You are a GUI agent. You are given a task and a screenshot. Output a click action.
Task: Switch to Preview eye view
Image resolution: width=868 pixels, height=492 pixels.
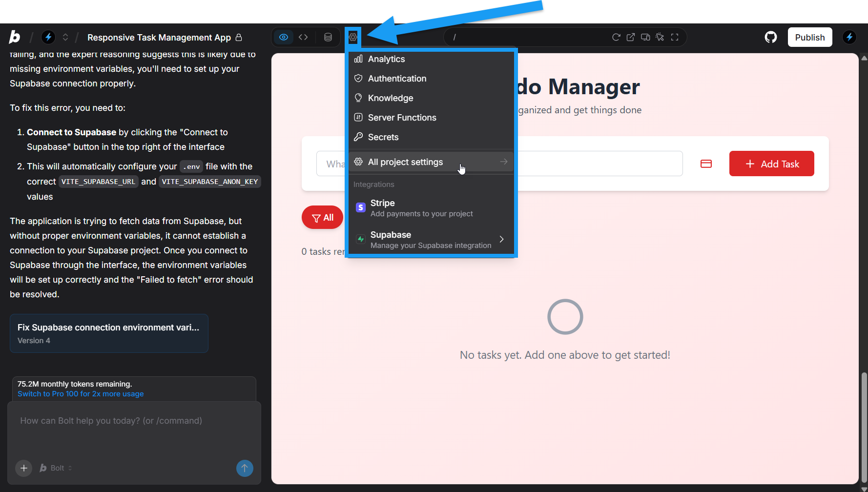284,37
